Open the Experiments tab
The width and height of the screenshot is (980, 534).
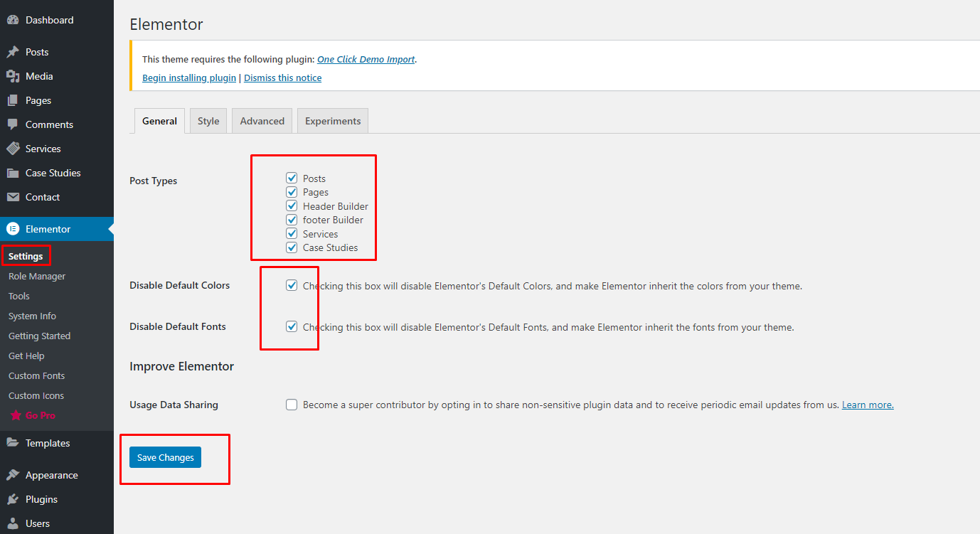tap(333, 121)
